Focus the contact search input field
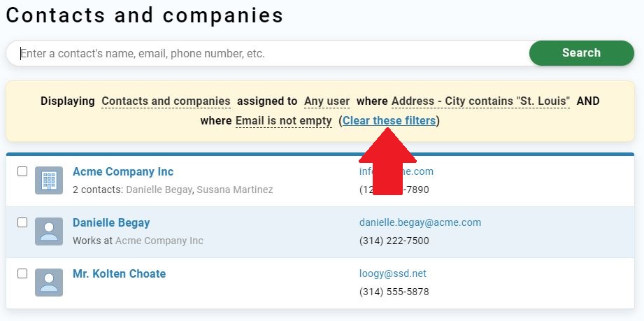 (x=271, y=53)
